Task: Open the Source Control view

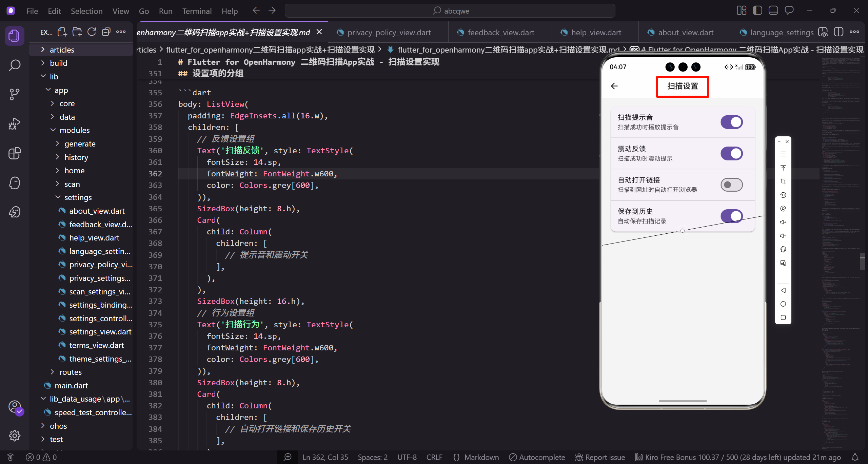Action: pos(14,94)
